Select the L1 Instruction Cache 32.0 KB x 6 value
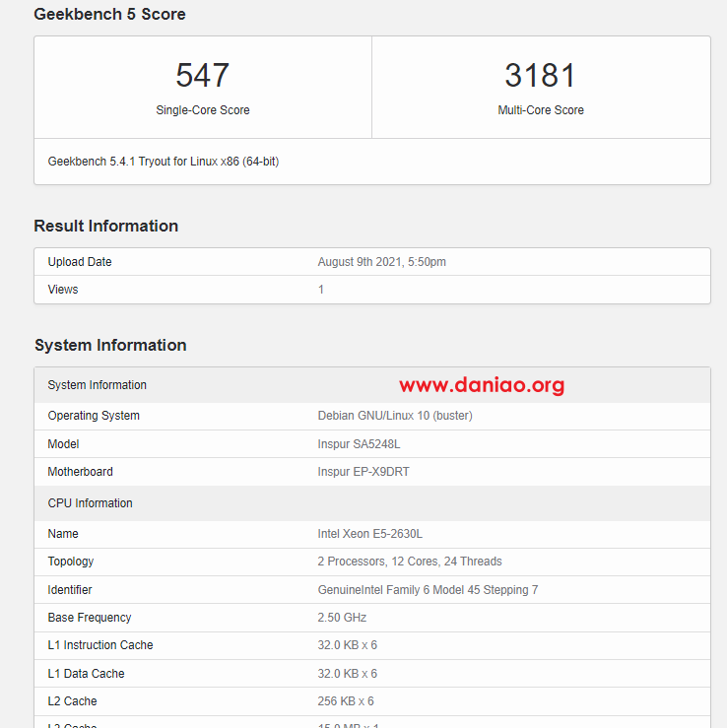Viewport: 727px width, 728px height. (x=348, y=645)
